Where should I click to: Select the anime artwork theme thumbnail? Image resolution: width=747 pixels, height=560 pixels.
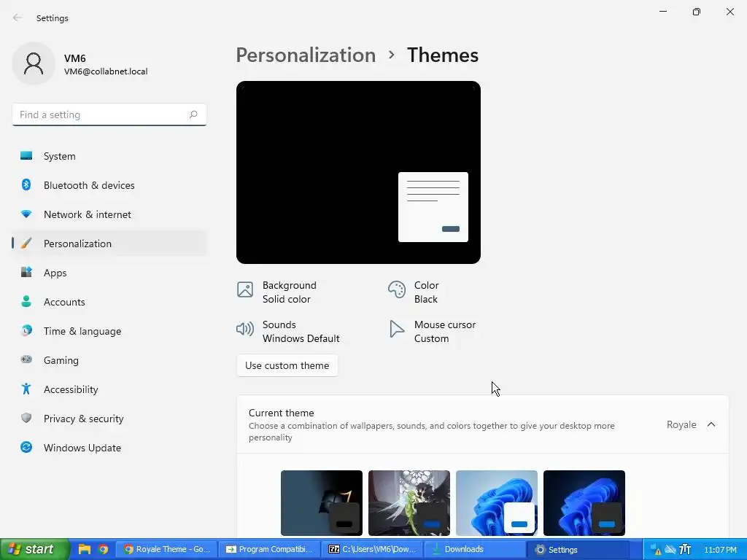(x=409, y=503)
